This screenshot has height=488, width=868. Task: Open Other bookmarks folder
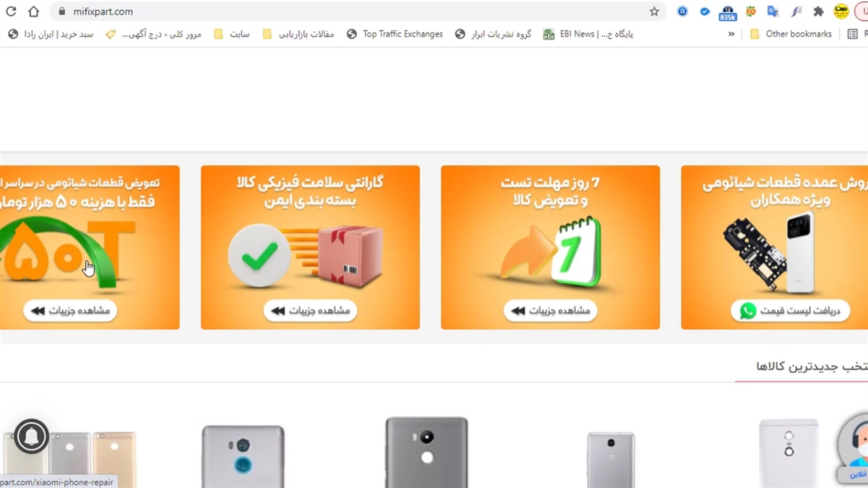791,34
